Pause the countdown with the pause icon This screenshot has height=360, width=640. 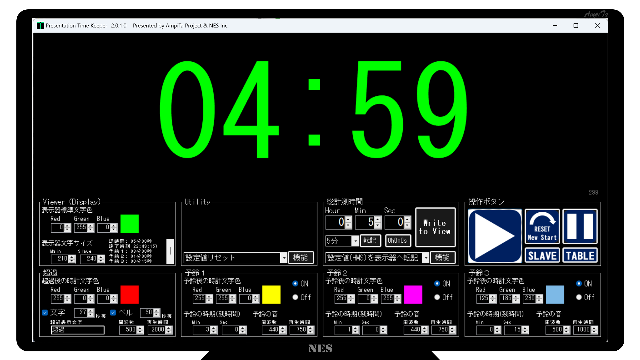pos(580,226)
